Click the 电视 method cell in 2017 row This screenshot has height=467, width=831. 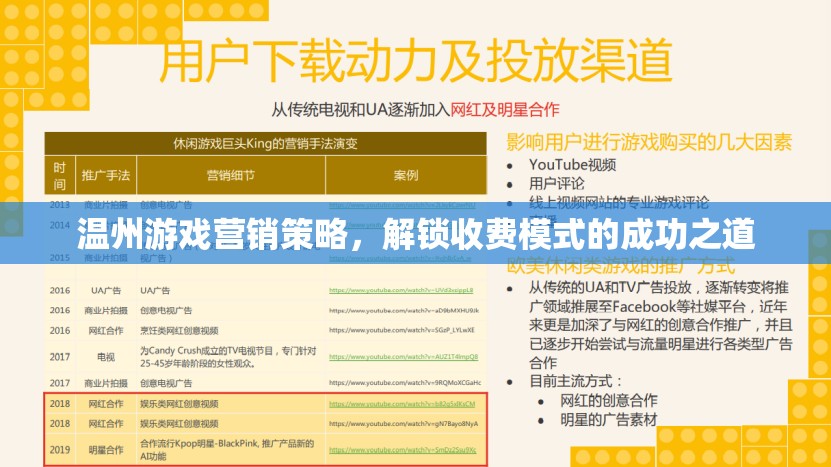click(x=105, y=357)
